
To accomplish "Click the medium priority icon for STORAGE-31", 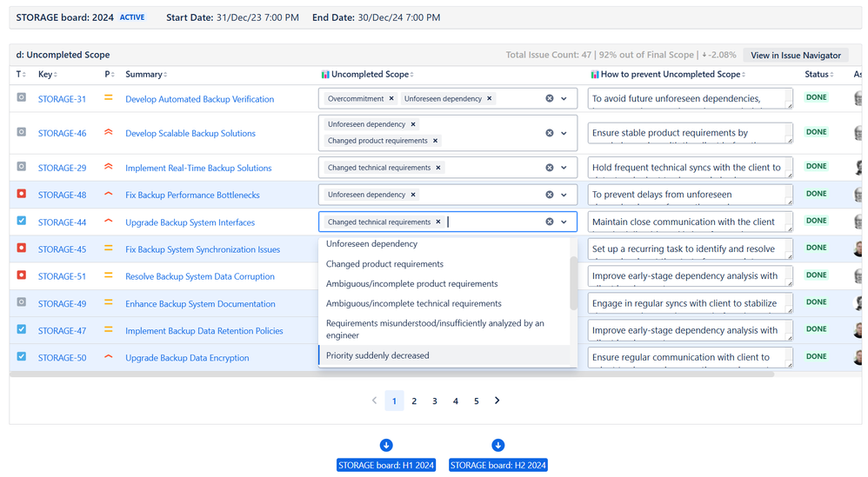I will click(109, 98).
